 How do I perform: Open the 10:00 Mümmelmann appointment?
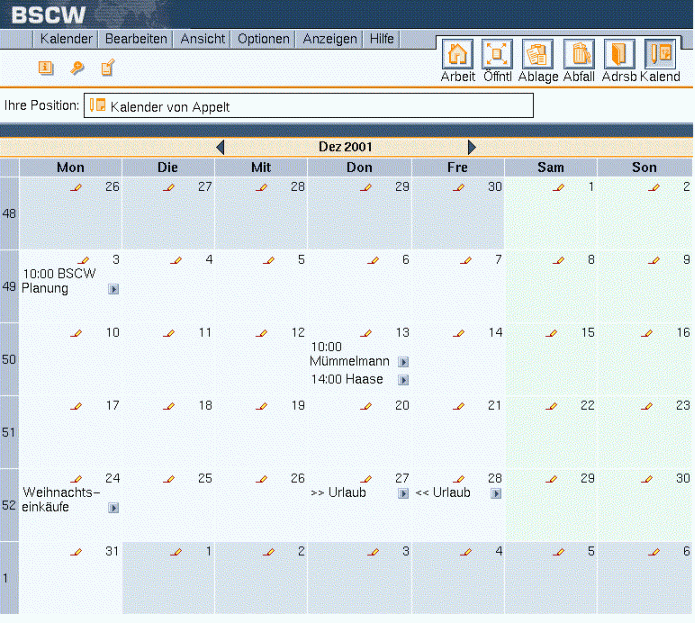pos(349,354)
